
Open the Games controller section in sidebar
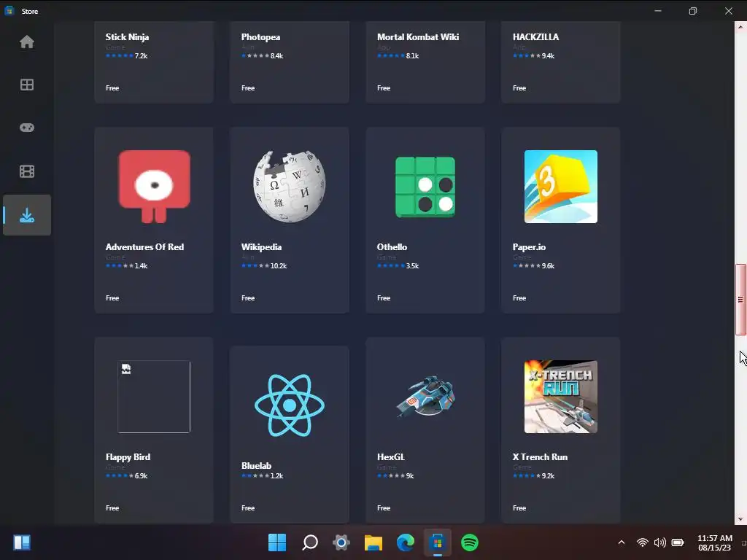(27, 128)
